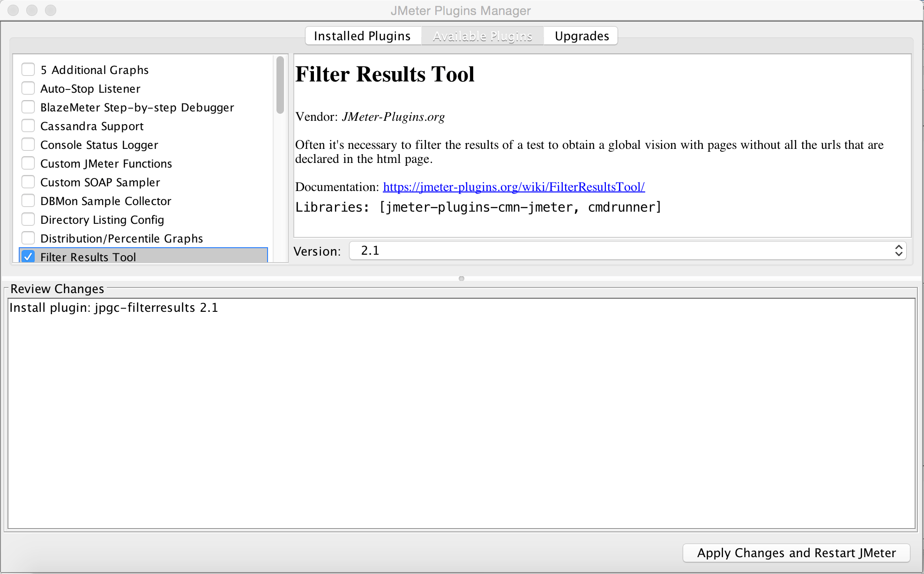
Task: Open the Upgrades tab
Action: pos(581,36)
